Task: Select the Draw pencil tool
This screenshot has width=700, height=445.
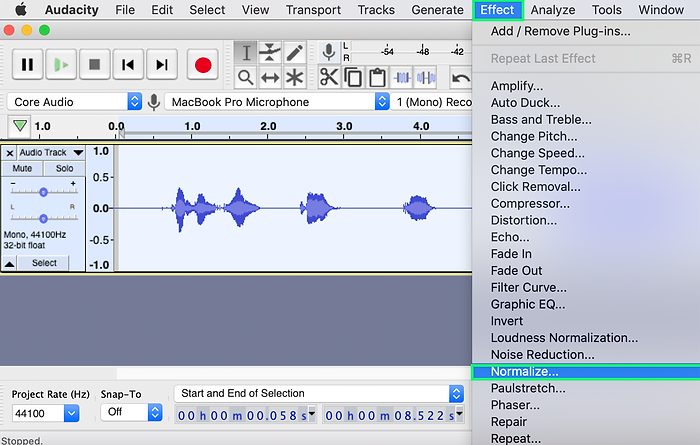Action: 294,53
